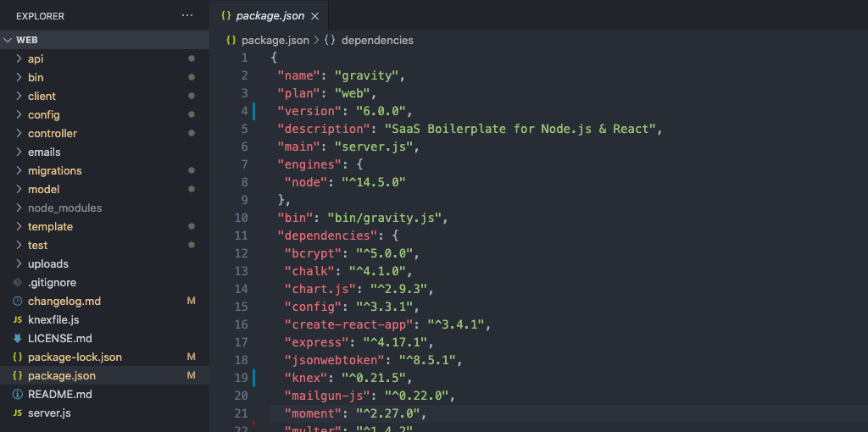The width and height of the screenshot is (868, 432).
Task: Open knexfile.js file name in the explorer
Action: pyautogui.click(x=53, y=320)
